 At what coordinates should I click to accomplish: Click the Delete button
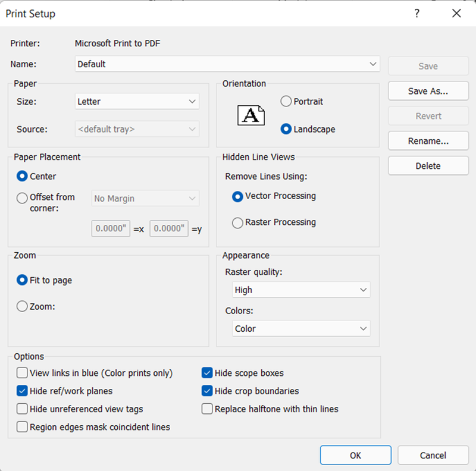pos(428,165)
